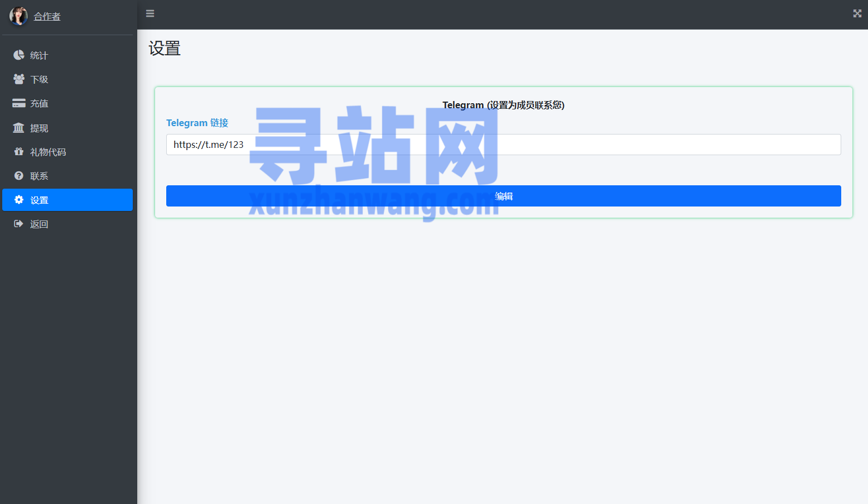Focus the Telegram link input field

point(503,145)
